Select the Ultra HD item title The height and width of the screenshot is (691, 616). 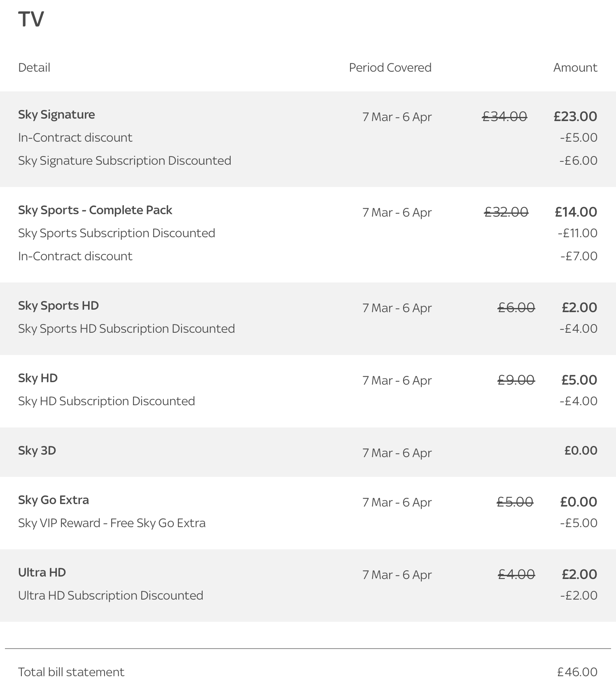[42, 572]
